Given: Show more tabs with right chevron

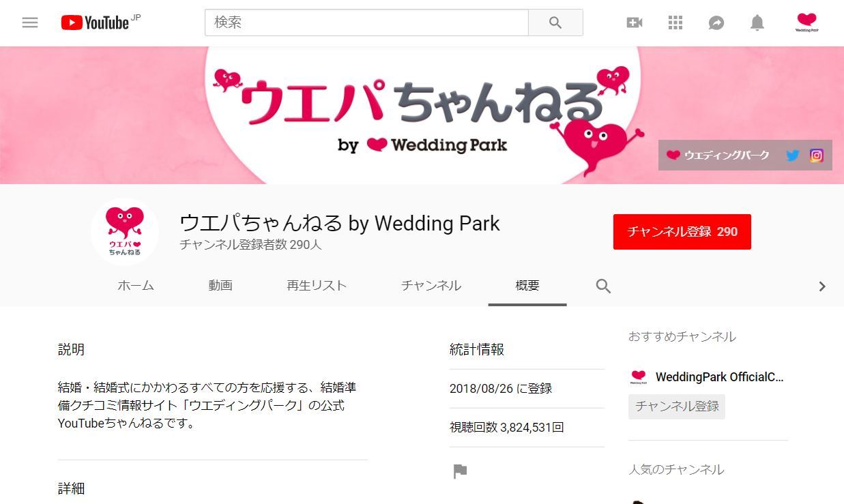Looking at the screenshot, I should tap(822, 286).
